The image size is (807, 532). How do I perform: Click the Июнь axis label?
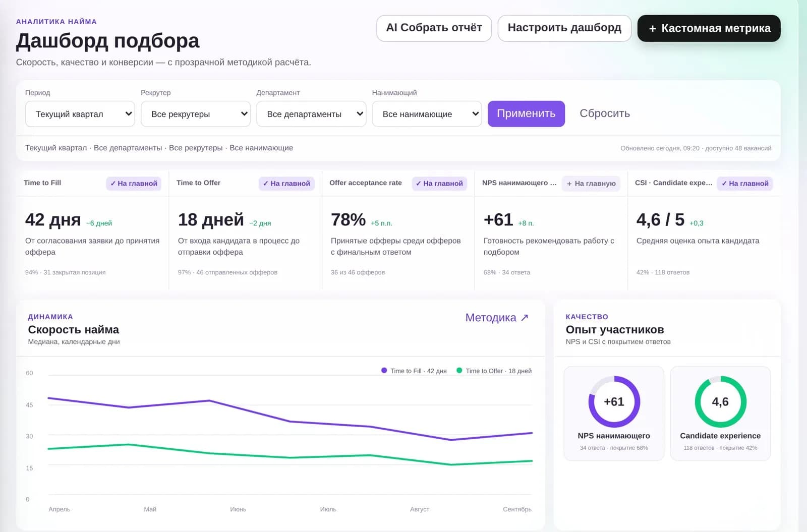coord(238,509)
